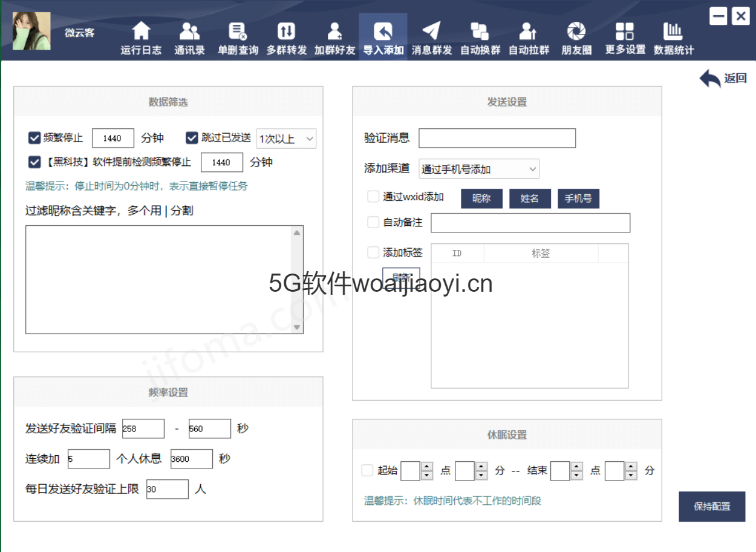The width and height of the screenshot is (756, 552).
Task: Decrease the end minute stepper
Action: (x=631, y=475)
